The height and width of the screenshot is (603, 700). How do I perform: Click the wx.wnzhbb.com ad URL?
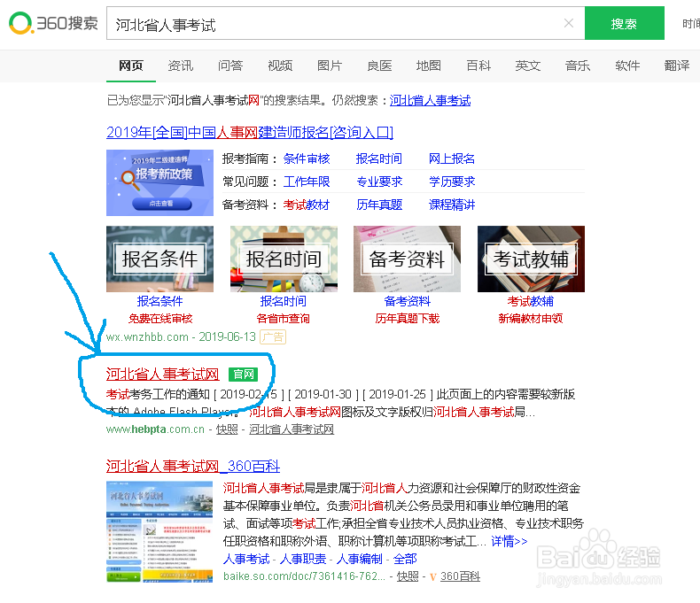click(x=147, y=336)
